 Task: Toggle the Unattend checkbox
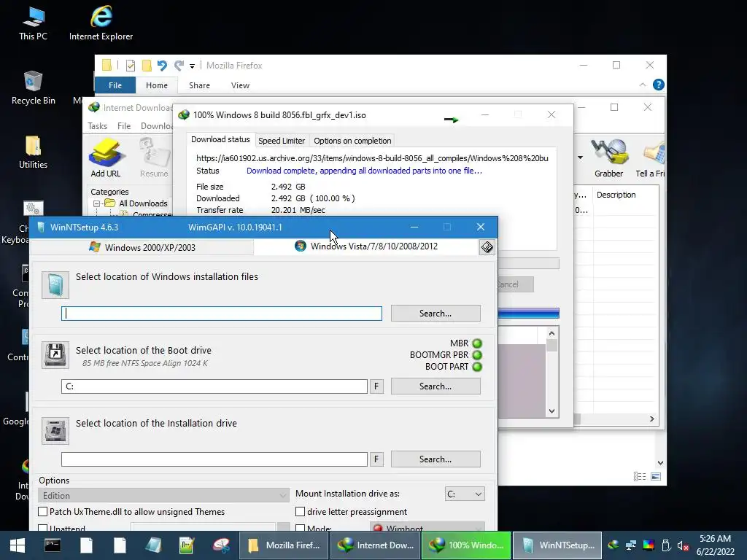click(43, 528)
